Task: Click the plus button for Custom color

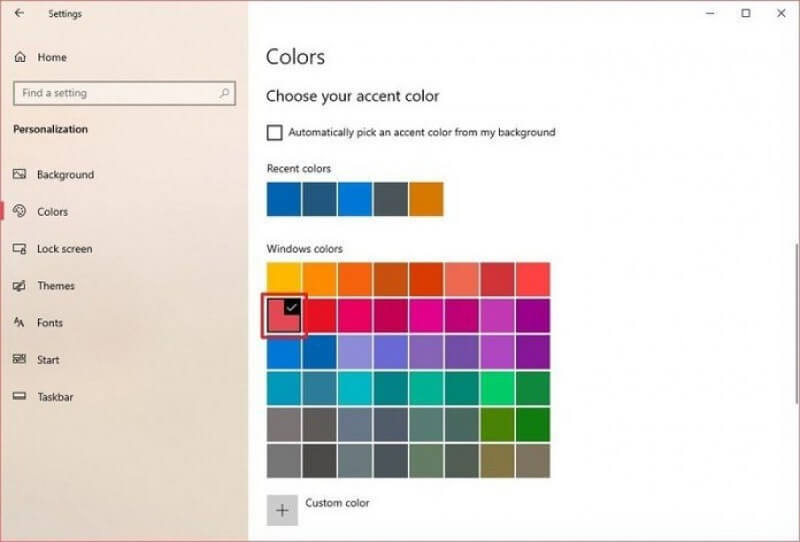Action: point(283,510)
